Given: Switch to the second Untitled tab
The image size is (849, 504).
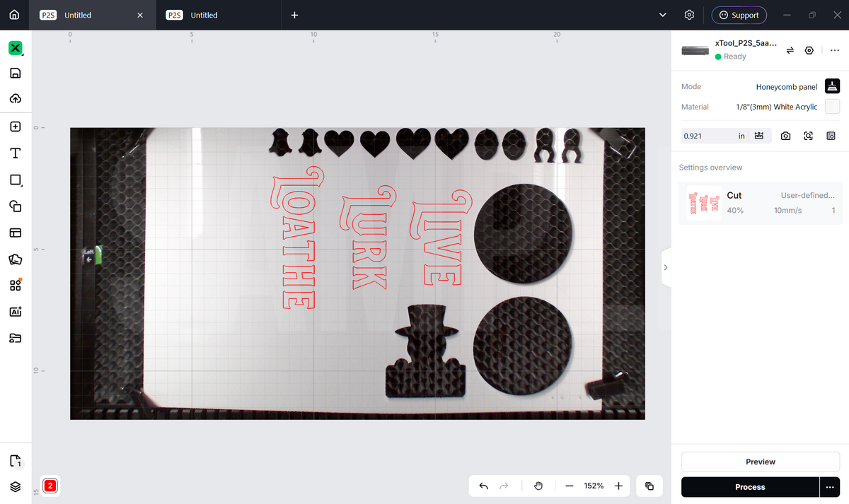Looking at the screenshot, I should pos(204,15).
